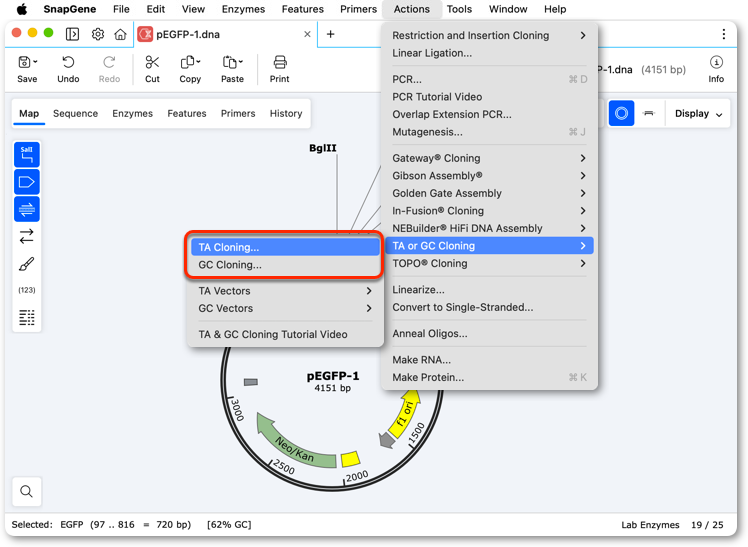Image resolution: width=748 pixels, height=547 pixels.
Task: Toggle the show enzymes (SalI) side button
Action: tap(27, 155)
